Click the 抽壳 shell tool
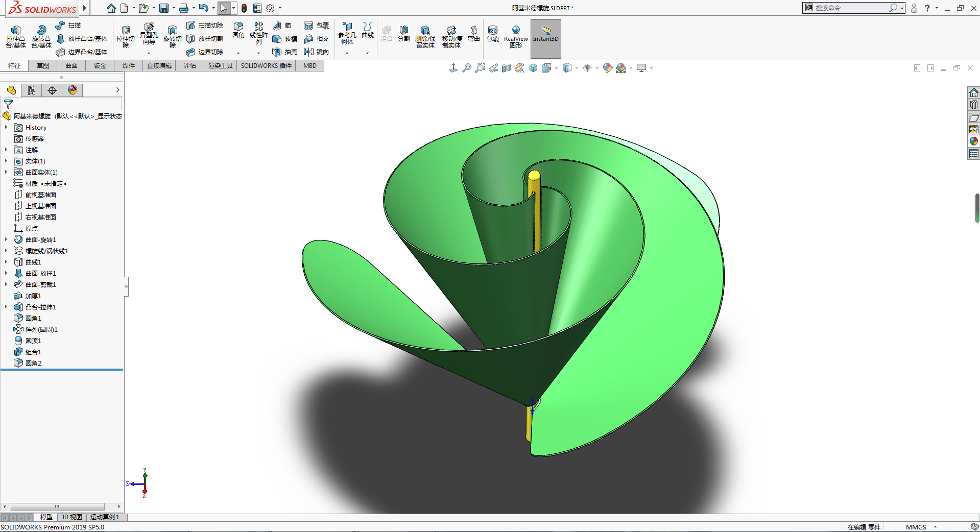 (285, 52)
